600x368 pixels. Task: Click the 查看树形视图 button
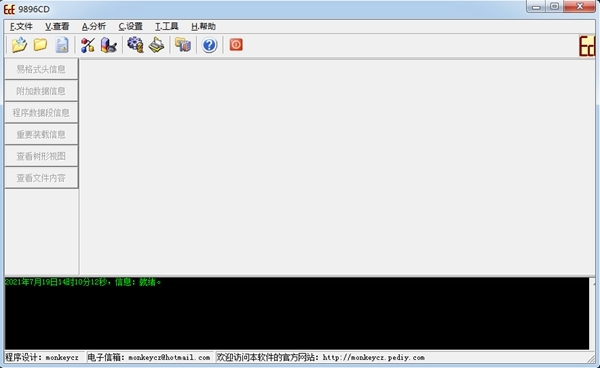click(41, 156)
